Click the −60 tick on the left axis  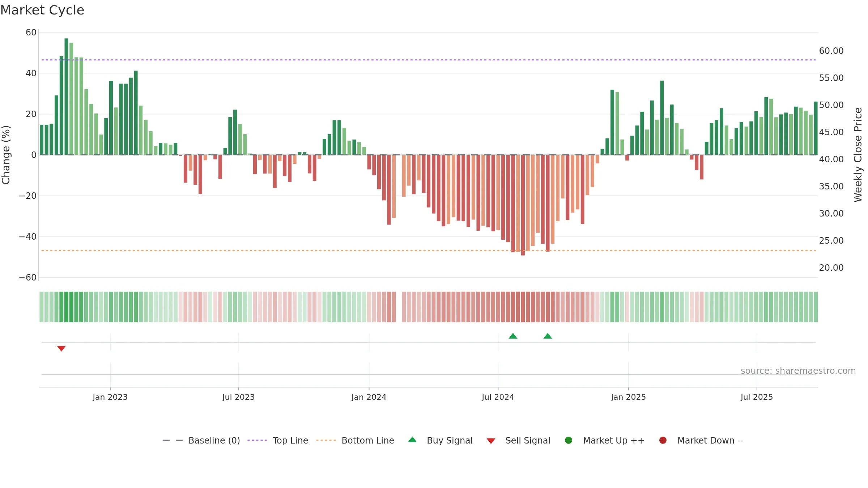point(28,278)
